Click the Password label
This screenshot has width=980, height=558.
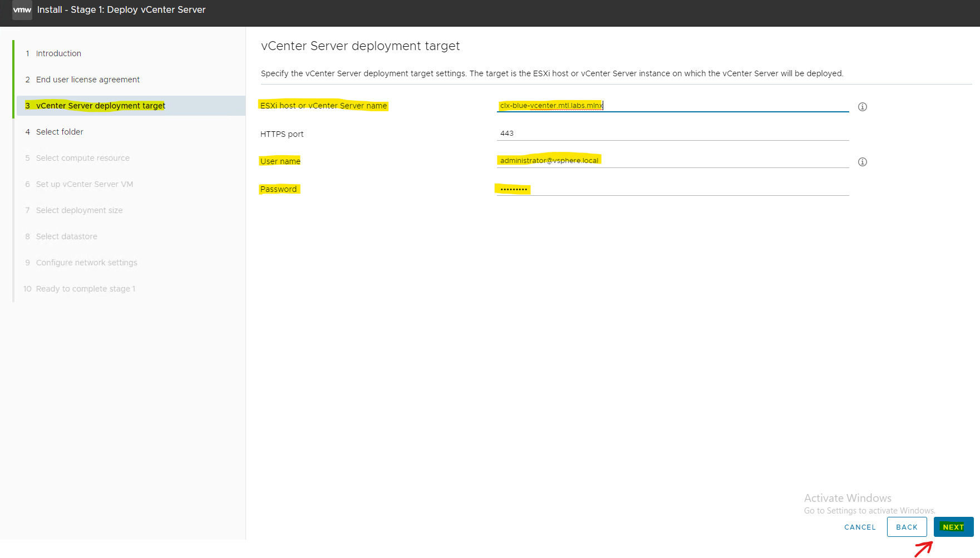coord(279,189)
